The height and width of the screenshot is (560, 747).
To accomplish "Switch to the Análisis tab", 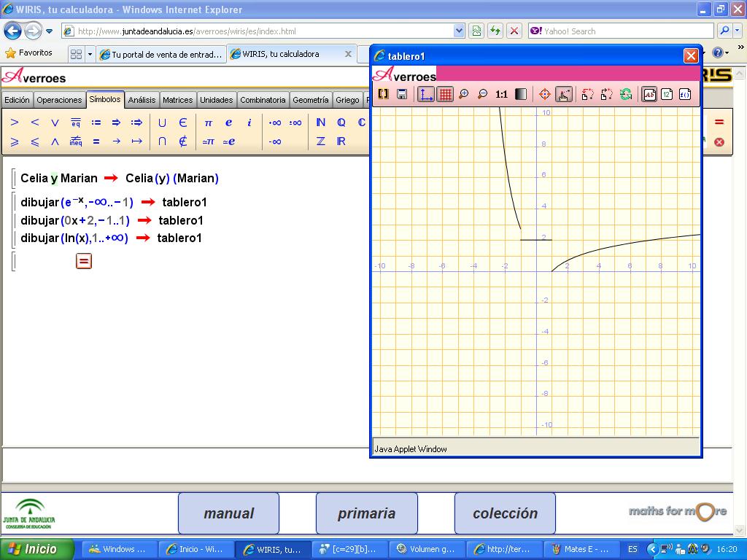I will point(142,100).
